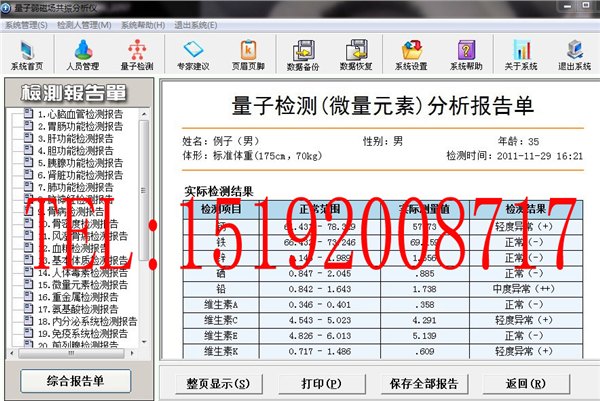The image size is (600, 401).
Task: Select 14.人体毒素检测报告 in list
Action: pos(83,273)
